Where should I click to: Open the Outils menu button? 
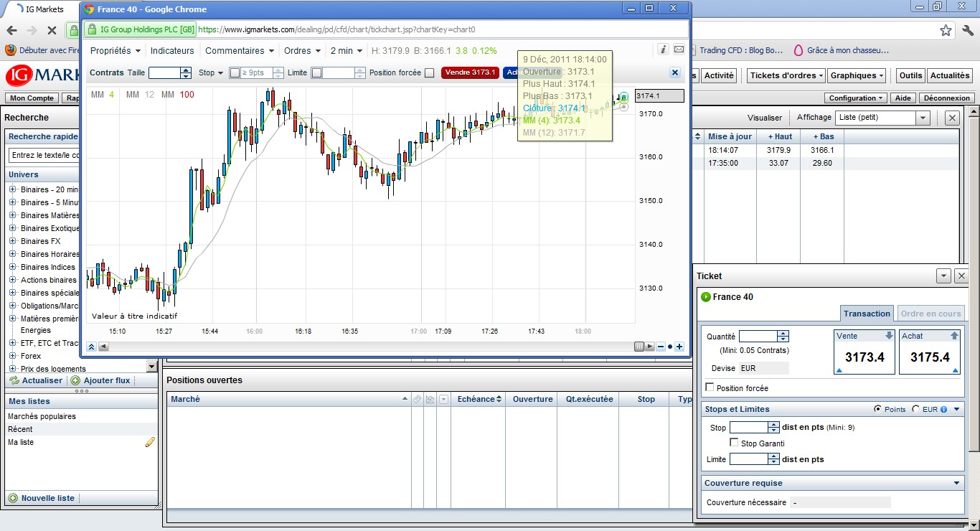click(910, 75)
